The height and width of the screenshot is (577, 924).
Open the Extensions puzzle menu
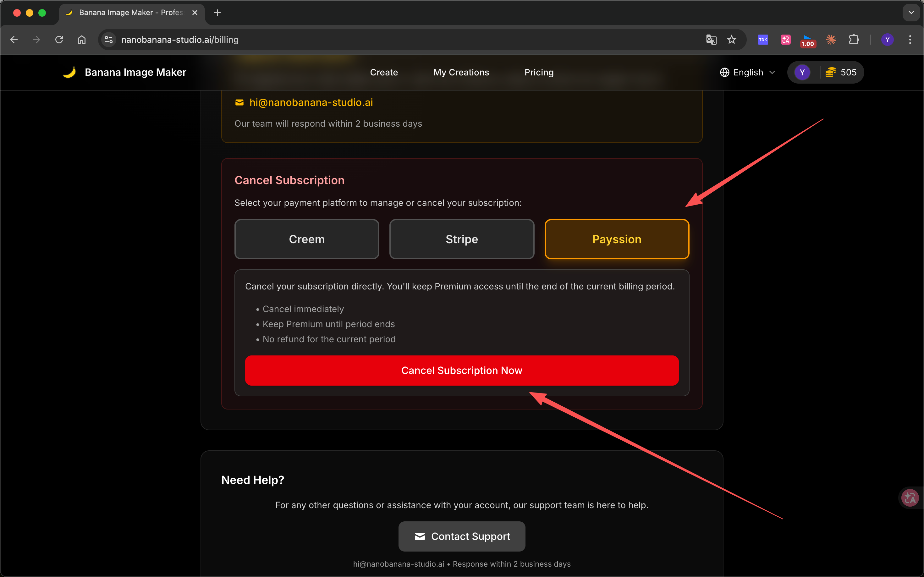[854, 40]
